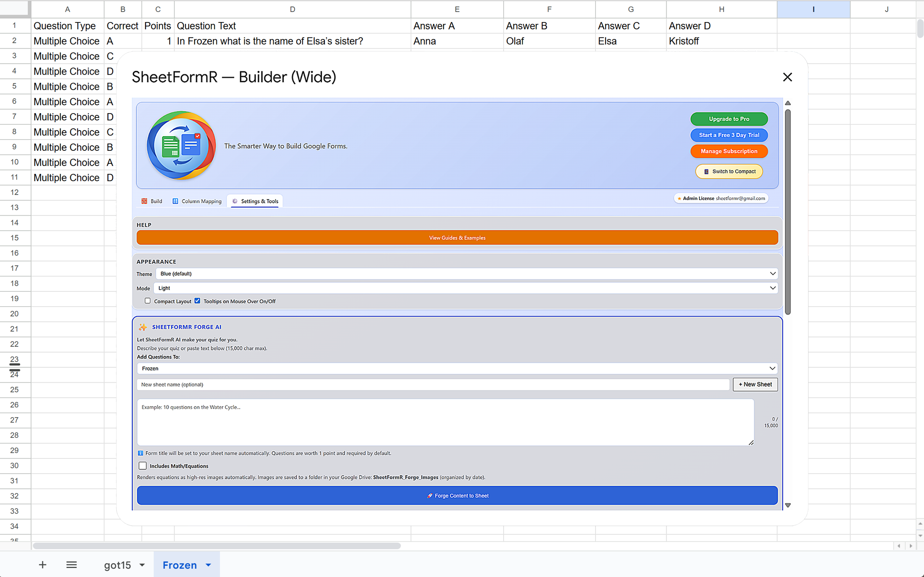Close the SheetFormR Builder dialog
The height and width of the screenshot is (577, 924).
point(787,77)
